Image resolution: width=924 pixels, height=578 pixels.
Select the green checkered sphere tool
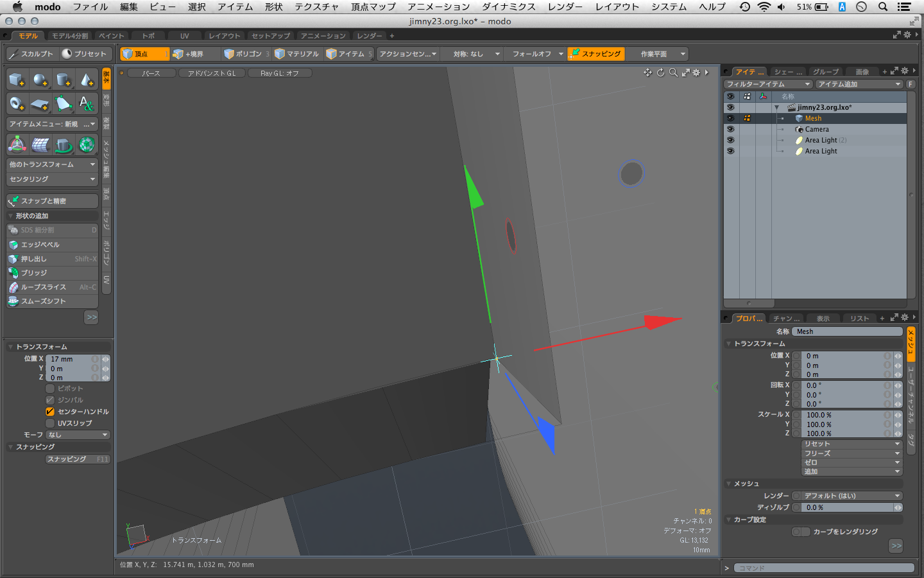[x=87, y=144]
